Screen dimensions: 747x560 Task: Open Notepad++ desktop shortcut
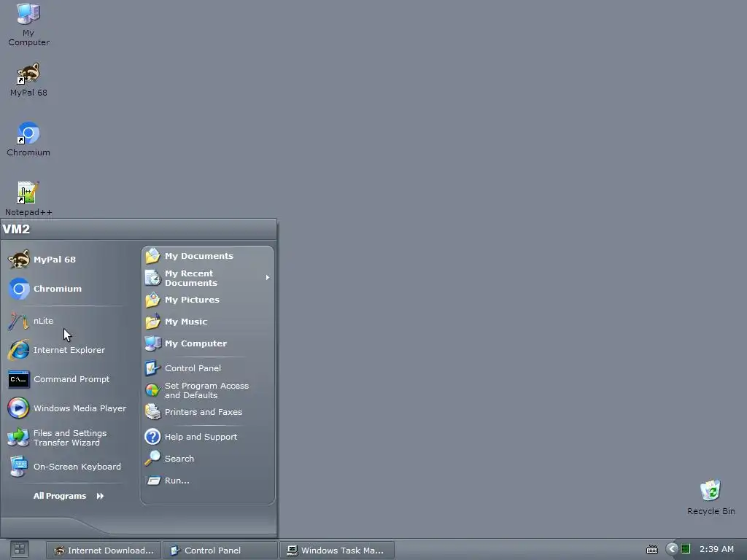(28, 198)
